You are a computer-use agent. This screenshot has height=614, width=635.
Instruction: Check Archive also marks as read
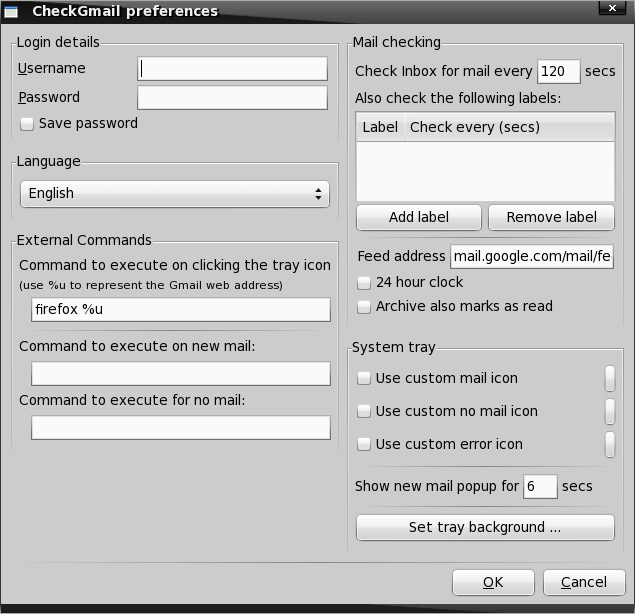[365, 307]
